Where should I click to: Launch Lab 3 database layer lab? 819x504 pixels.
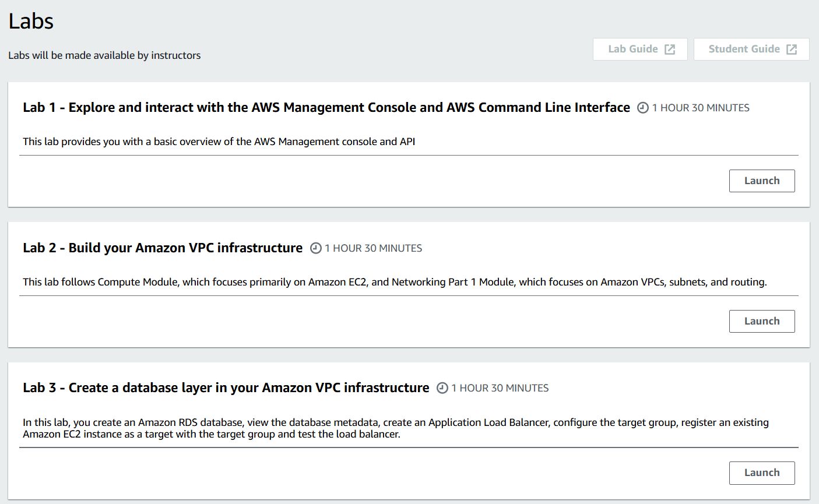pos(762,473)
